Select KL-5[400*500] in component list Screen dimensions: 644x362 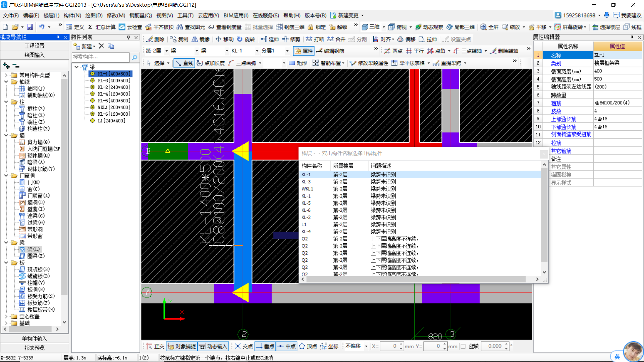tap(114, 101)
